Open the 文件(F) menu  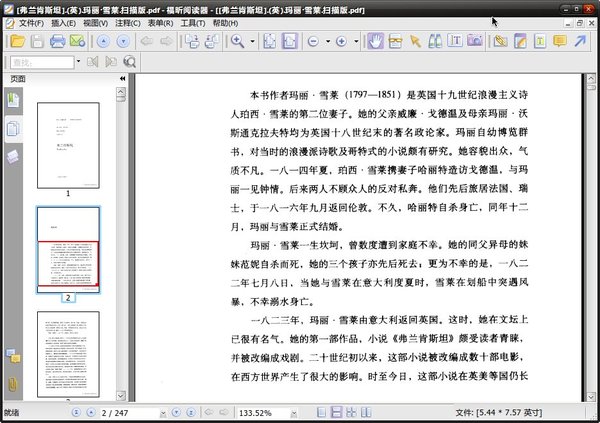(x=30, y=22)
